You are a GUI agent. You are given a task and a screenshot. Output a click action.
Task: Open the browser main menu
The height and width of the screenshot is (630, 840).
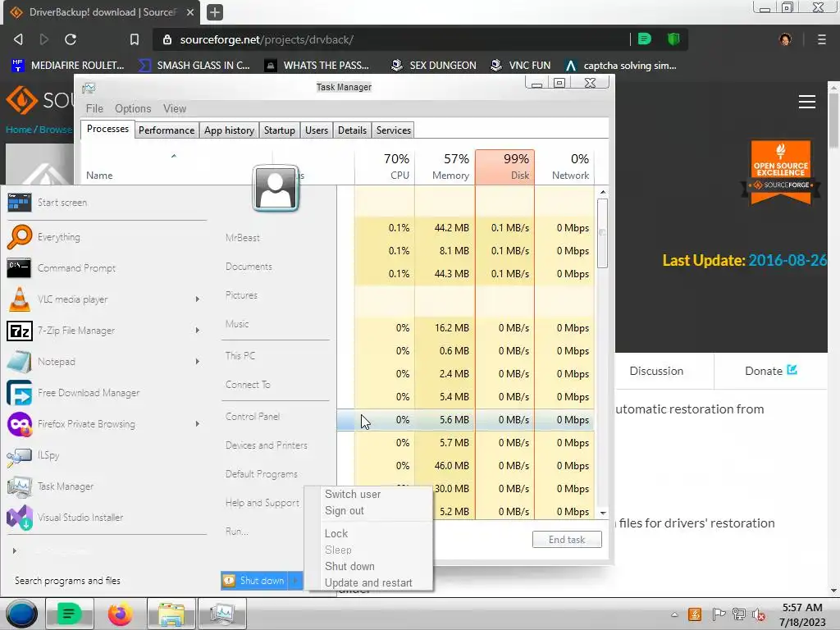point(821,39)
